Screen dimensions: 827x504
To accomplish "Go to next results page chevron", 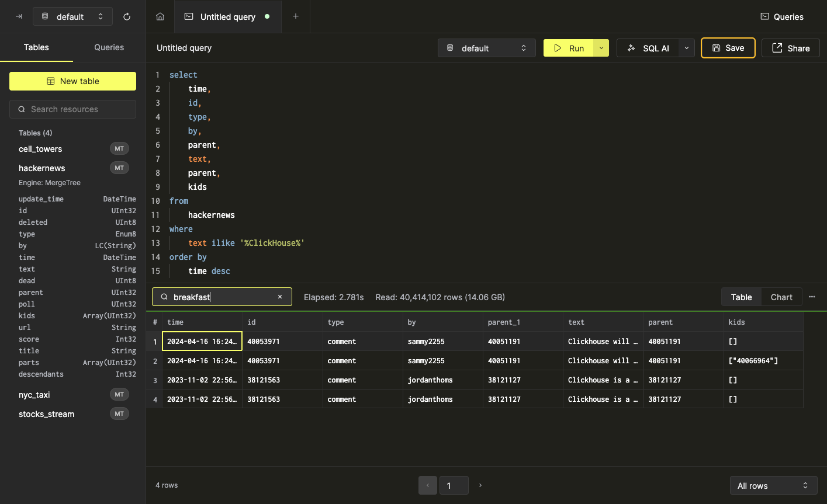I will click(480, 485).
